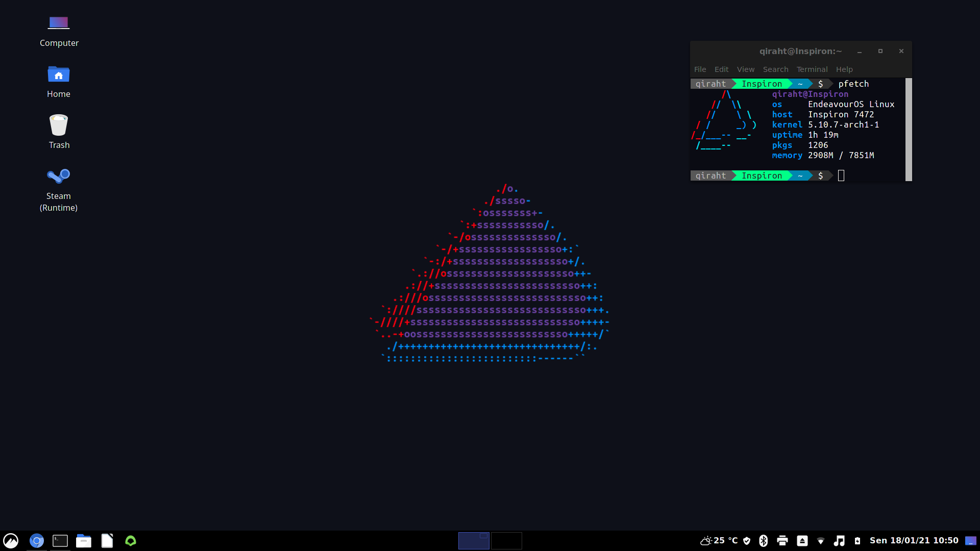Click the panel clock showing 10:50

914,541
